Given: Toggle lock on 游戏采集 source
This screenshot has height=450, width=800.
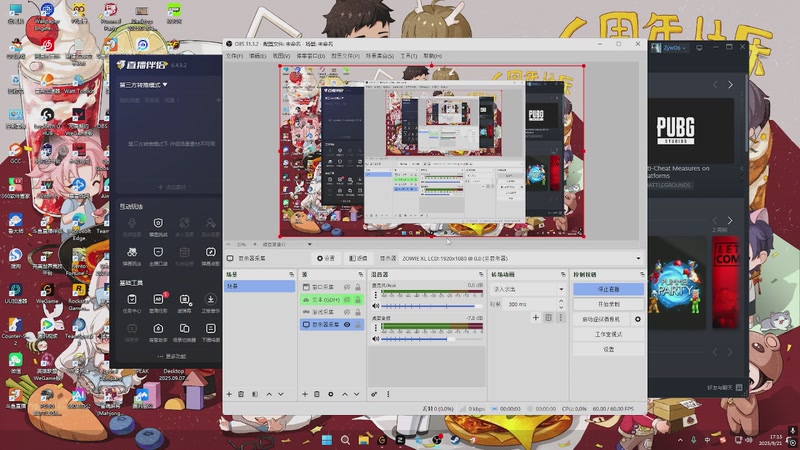Looking at the screenshot, I should (x=358, y=312).
